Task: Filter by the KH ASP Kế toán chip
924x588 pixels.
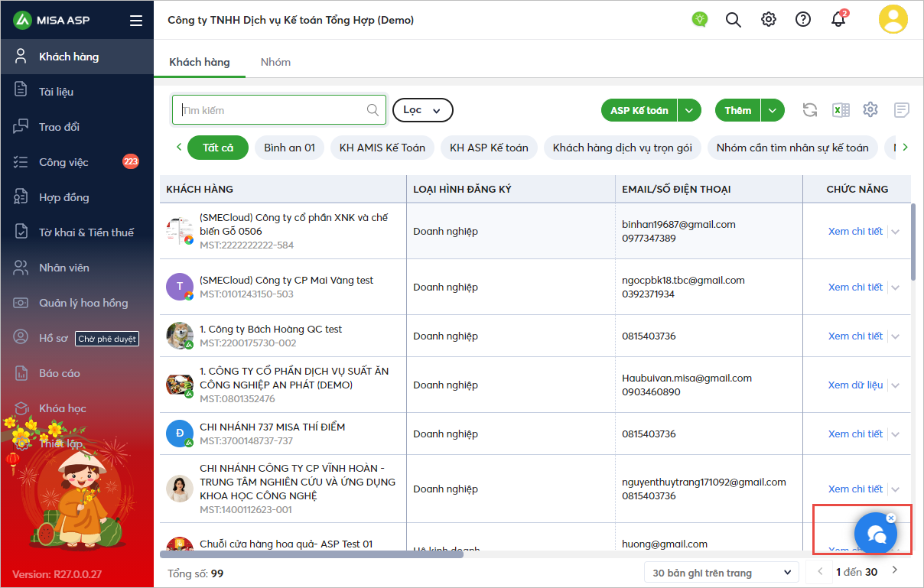Action: pos(489,148)
